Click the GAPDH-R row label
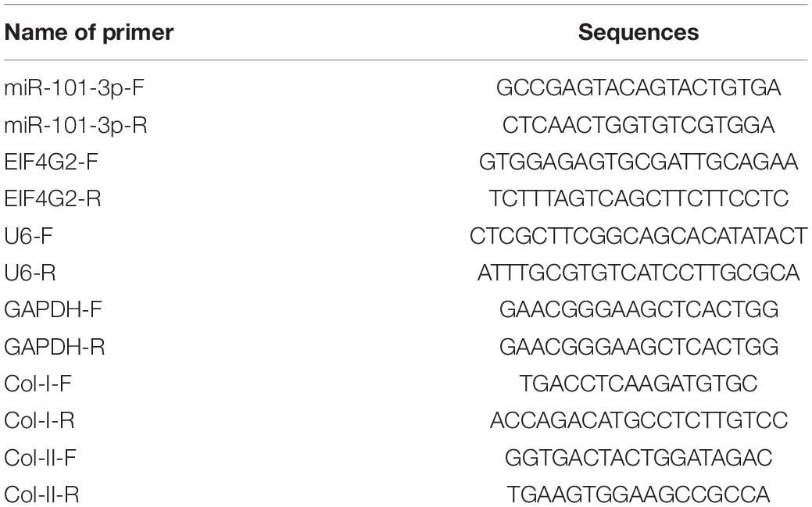Image resolution: width=812 pixels, height=507 pixels. pos(55,346)
